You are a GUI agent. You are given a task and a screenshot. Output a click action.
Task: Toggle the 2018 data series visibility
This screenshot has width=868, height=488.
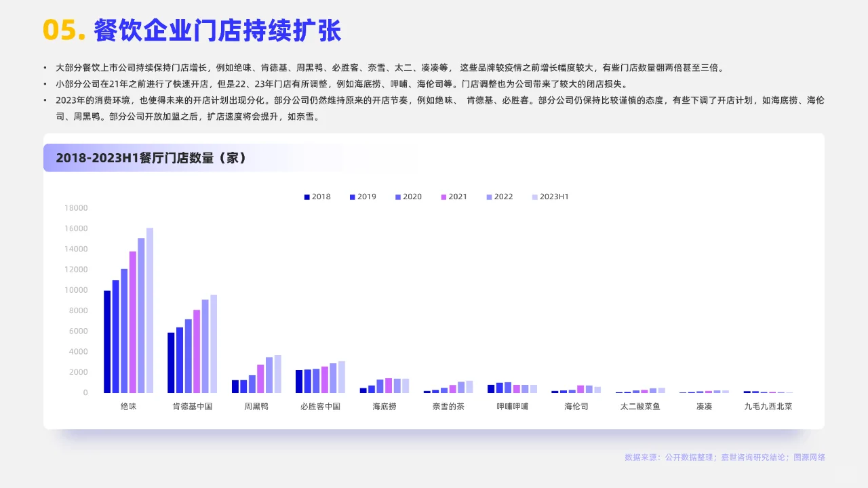pyautogui.click(x=307, y=197)
